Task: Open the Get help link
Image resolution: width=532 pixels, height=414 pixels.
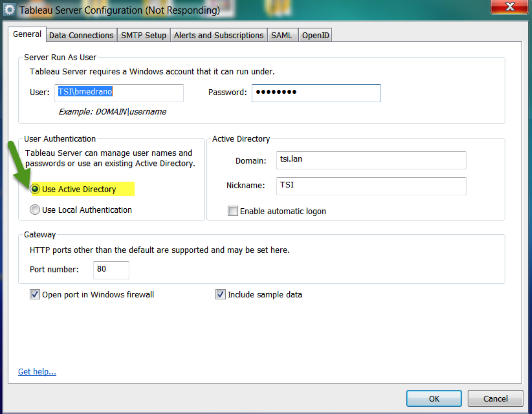Action: 37,371
